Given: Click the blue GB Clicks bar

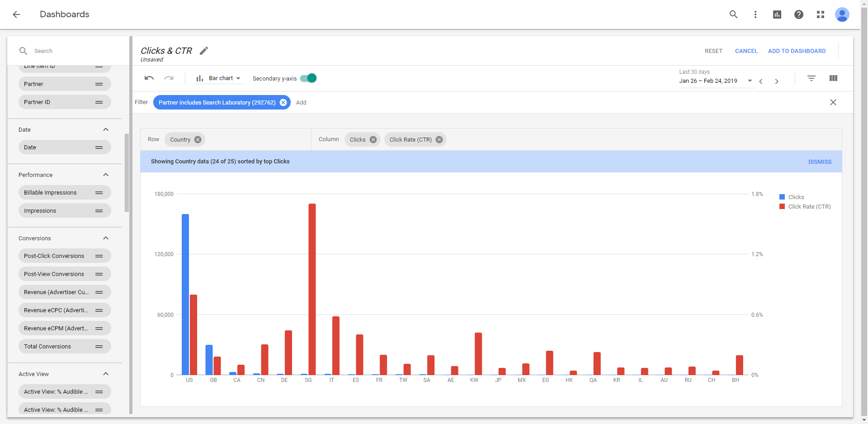Looking at the screenshot, I should pyautogui.click(x=209, y=360).
